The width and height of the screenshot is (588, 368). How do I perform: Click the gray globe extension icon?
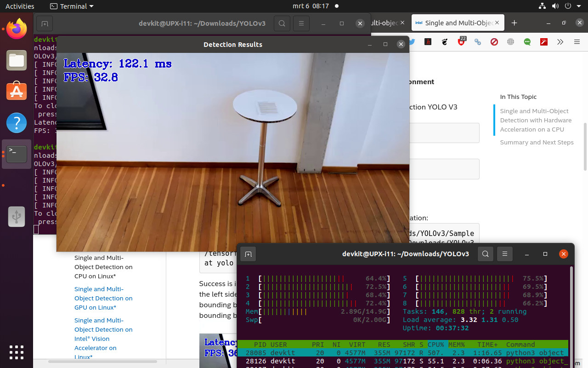click(x=511, y=42)
